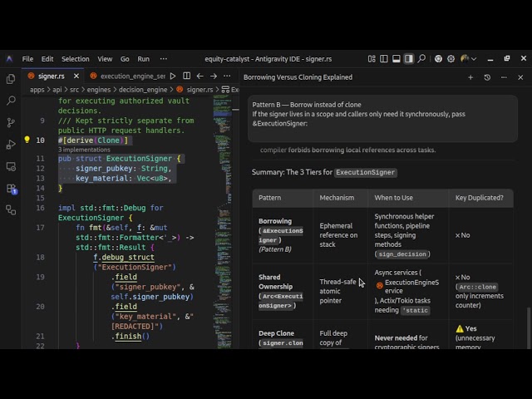Click the 'Shared Ownership' table cell

tap(281, 291)
